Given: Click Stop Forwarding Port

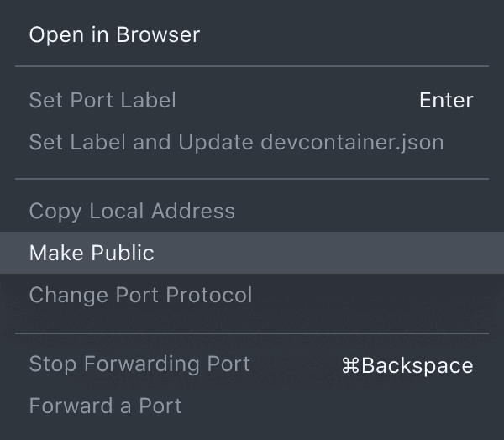Looking at the screenshot, I should click(139, 364).
